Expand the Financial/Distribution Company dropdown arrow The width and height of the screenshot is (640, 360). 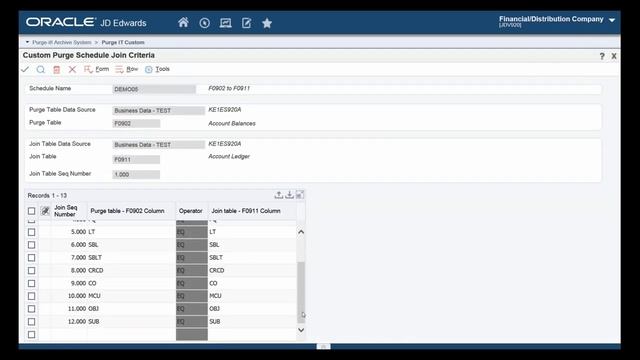612,20
